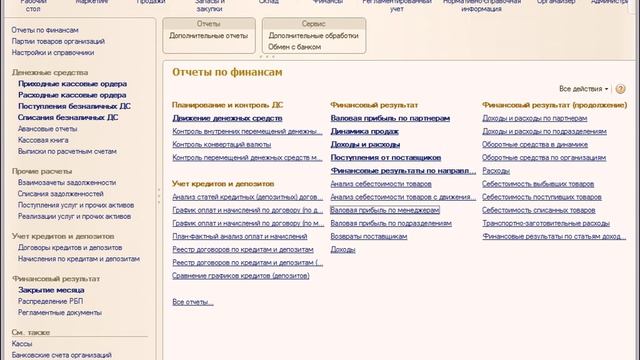Click the splitter dots below the Сервис panel

point(267,57)
